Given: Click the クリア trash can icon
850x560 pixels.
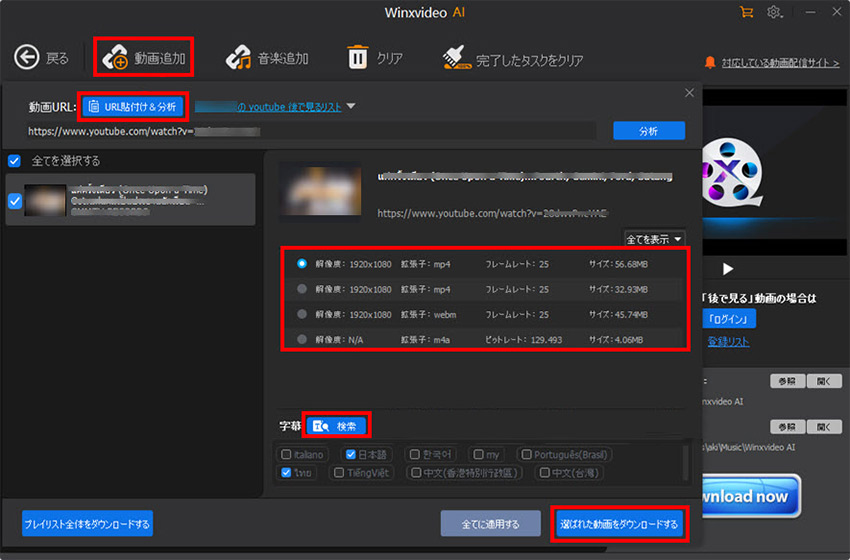Looking at the screenshot, I should tap(357, 57).
